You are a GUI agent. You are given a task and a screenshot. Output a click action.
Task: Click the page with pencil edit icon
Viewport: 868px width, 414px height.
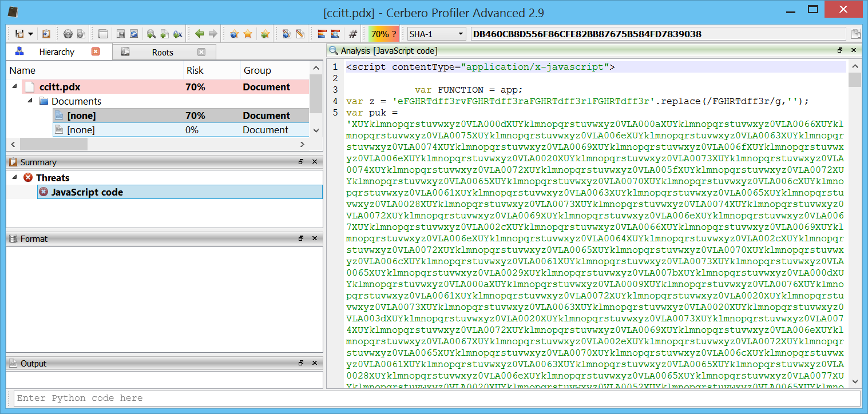coord(300,34)
